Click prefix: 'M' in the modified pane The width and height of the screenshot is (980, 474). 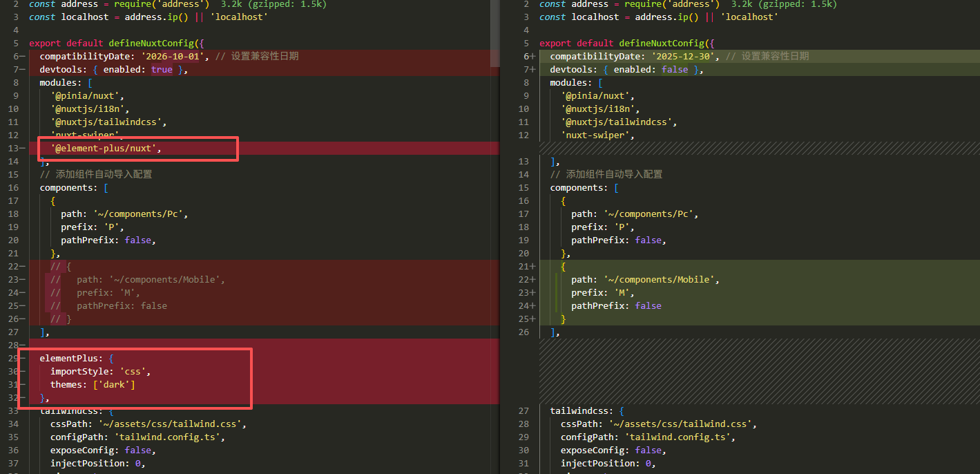tap(603, 292)
